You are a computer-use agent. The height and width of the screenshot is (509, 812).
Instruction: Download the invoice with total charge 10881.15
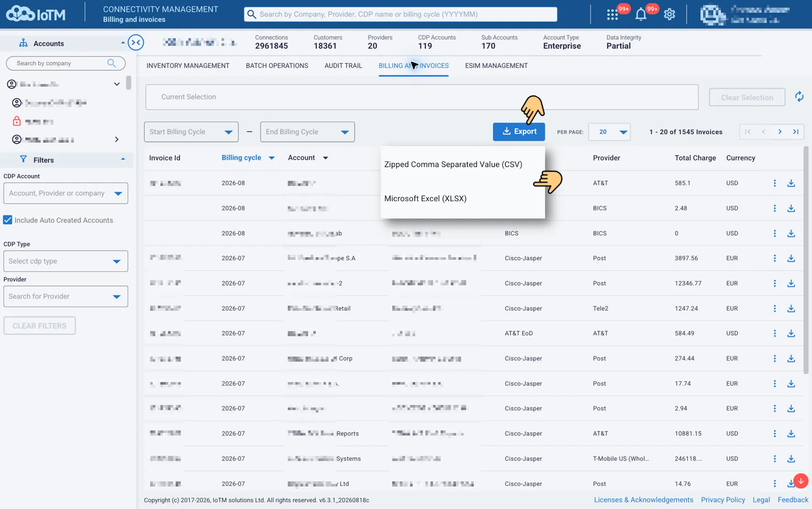[x=791, y=433]
